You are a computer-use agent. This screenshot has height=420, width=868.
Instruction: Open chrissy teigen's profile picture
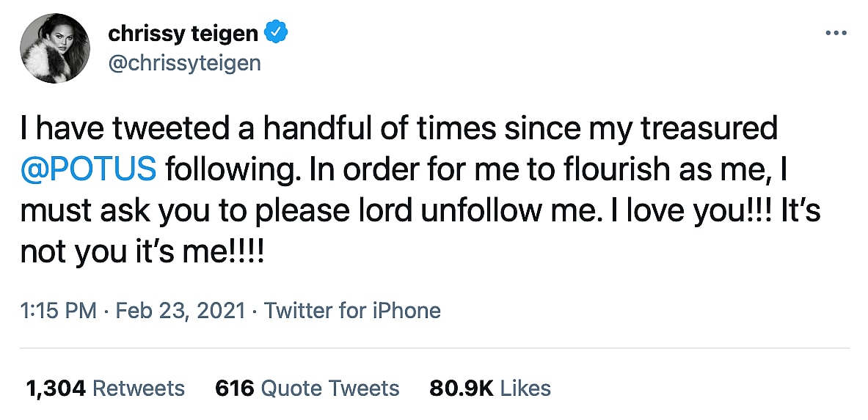pyautogui.click(x=55, y=48)
